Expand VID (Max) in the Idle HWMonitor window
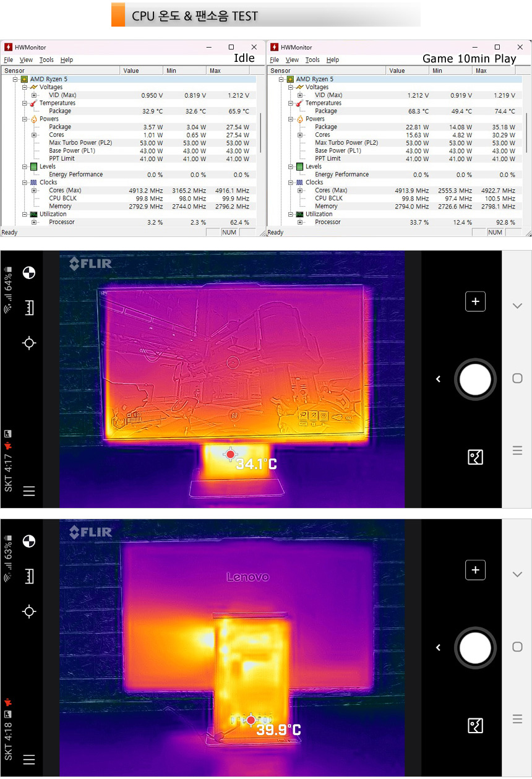532x779 pixels. [x=34, y=95]
